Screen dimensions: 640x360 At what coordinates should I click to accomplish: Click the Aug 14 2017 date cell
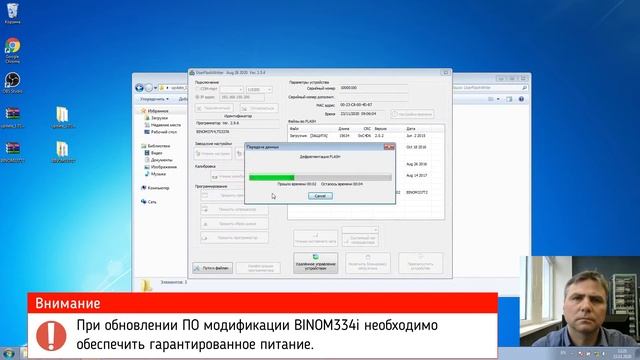tap(416, 176)
